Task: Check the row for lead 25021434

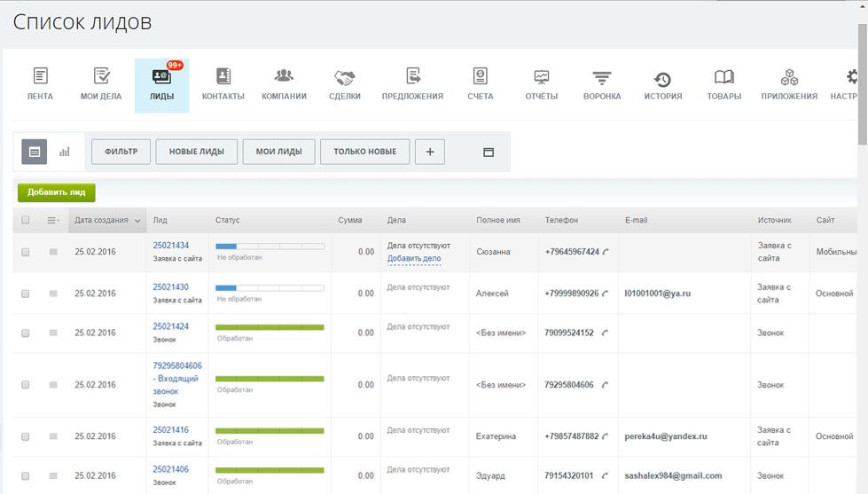Action: (26, 252)
